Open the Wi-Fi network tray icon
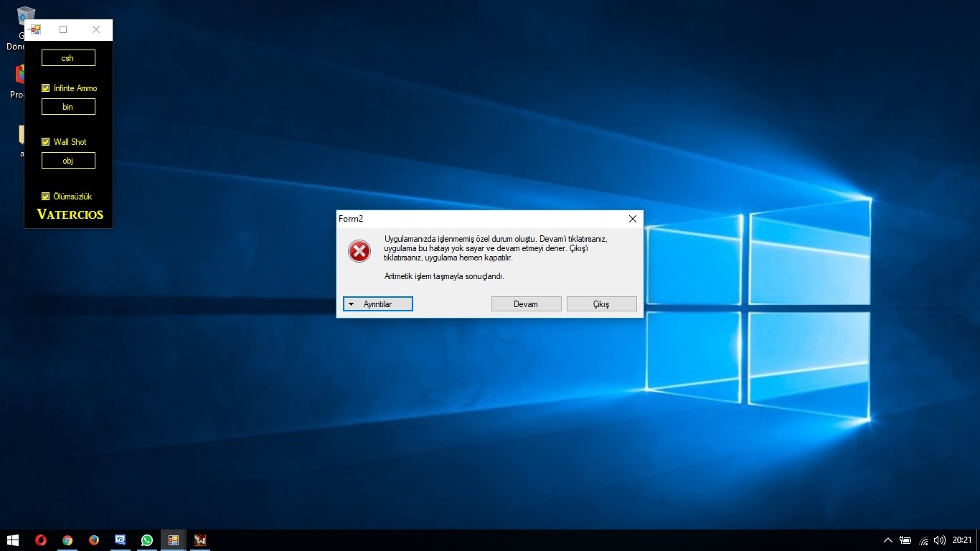Screen dimensions: 980x551 coord(923,540)
